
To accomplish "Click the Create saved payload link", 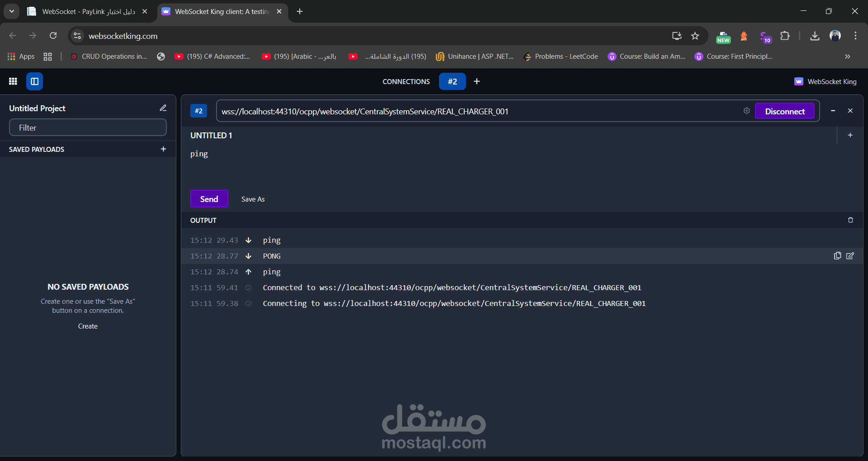I will pos(88,326).
